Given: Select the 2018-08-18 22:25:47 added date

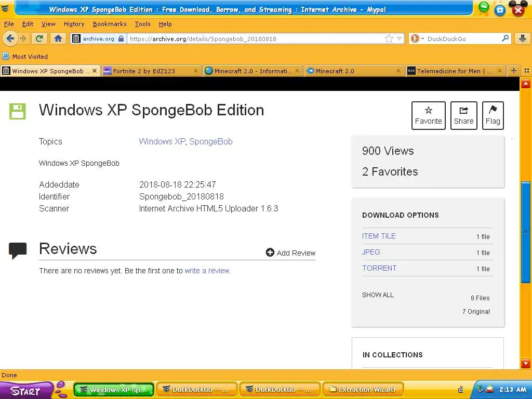Looking at the screenshot, I should [178, 184].
